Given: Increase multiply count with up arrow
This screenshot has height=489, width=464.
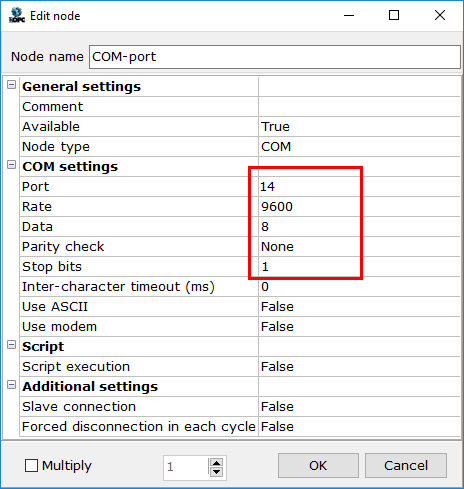Looking at the screenshot, I should [217, 463].
